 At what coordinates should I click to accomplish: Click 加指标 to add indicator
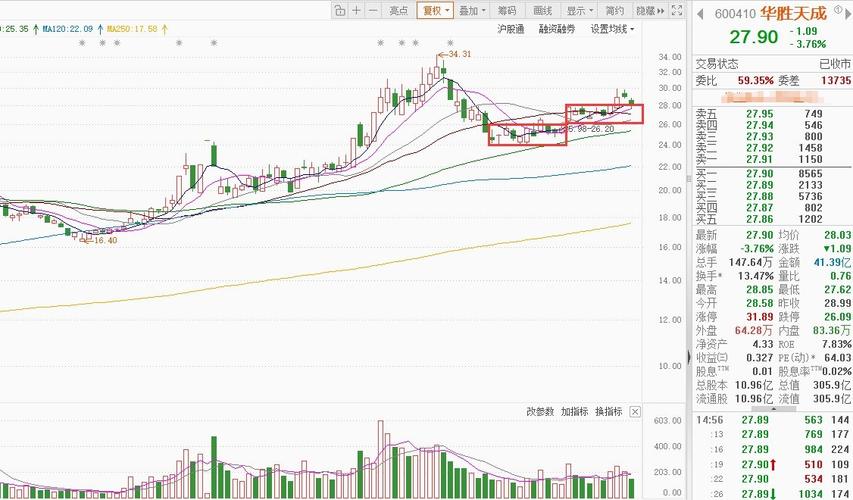(574, 411)
